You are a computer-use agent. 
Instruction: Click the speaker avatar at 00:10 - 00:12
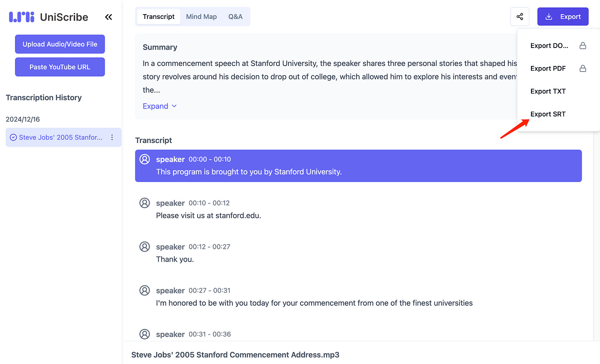145,203
